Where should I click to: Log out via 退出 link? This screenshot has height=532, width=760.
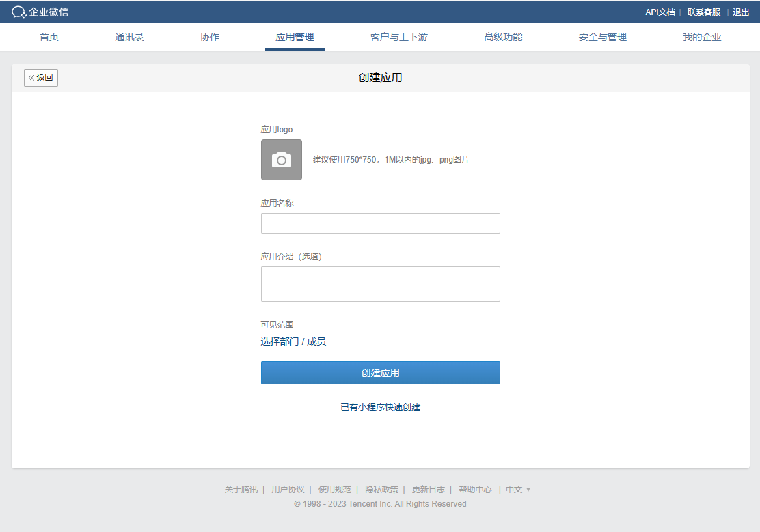741,12
